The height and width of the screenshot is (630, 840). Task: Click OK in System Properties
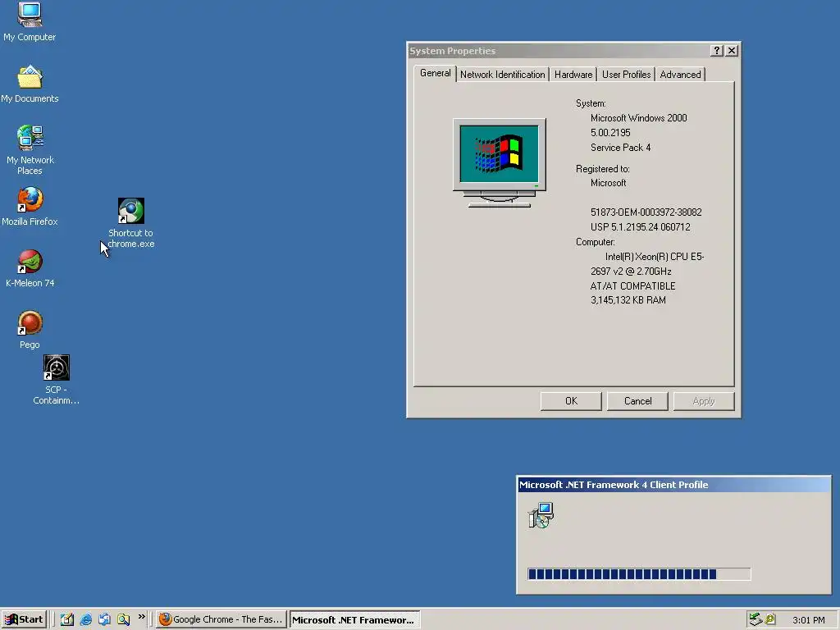coord(571,401)
